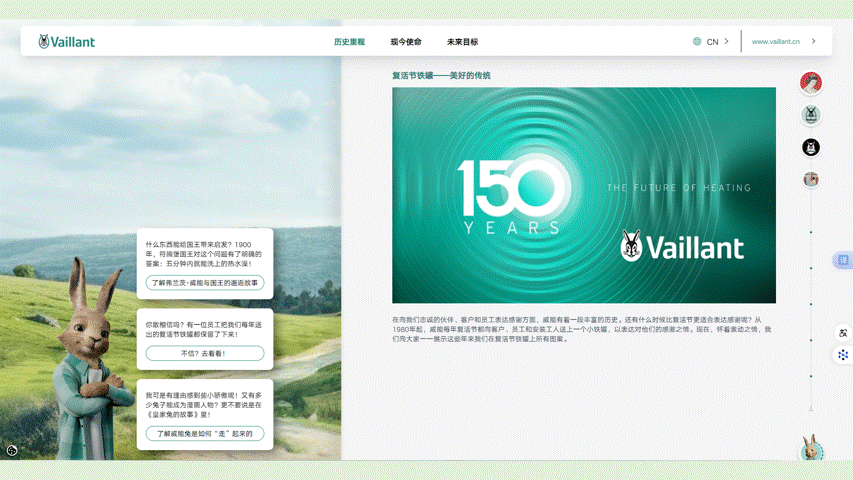
Task: Select the light green rabbit logo timeline icon
Action: point(811,115)
